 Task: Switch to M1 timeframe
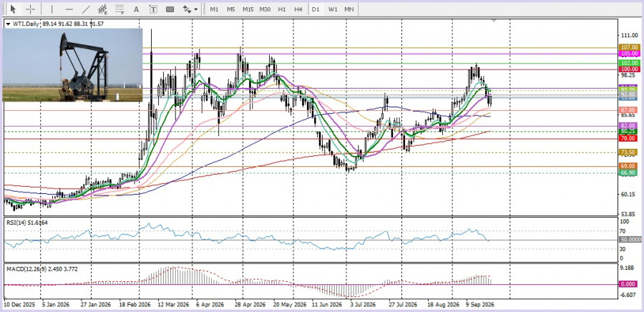(x=214, y=9)
